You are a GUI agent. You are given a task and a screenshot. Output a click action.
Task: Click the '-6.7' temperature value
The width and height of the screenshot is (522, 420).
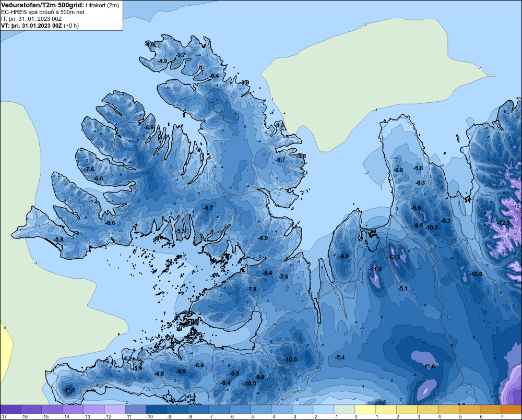pyautogui.click(x=281, y=160)
